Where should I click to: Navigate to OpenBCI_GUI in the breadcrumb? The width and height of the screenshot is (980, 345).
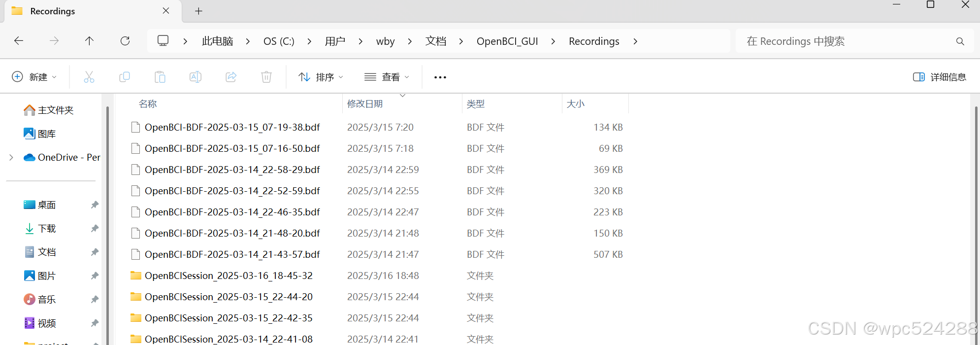[x=507, y=41]
